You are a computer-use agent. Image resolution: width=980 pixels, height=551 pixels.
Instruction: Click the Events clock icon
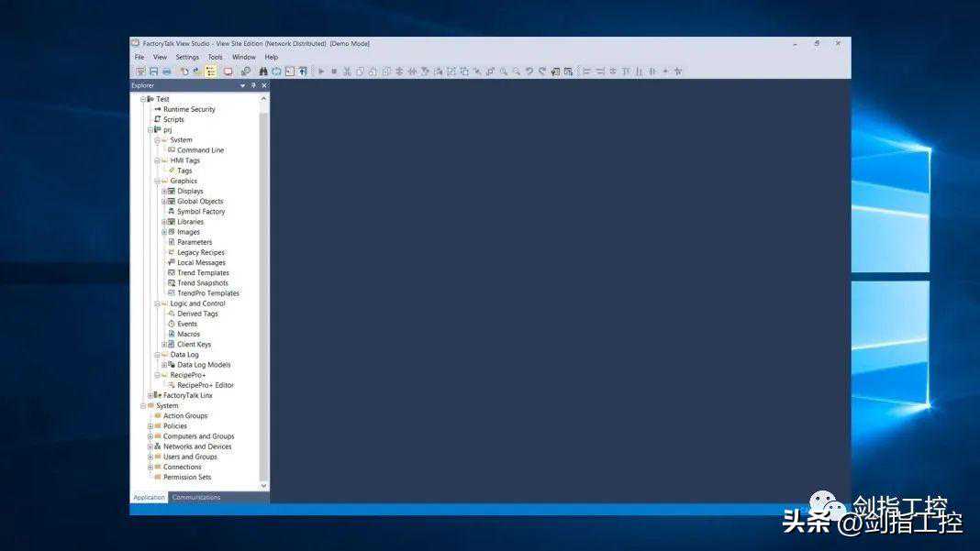pos(172,324)
